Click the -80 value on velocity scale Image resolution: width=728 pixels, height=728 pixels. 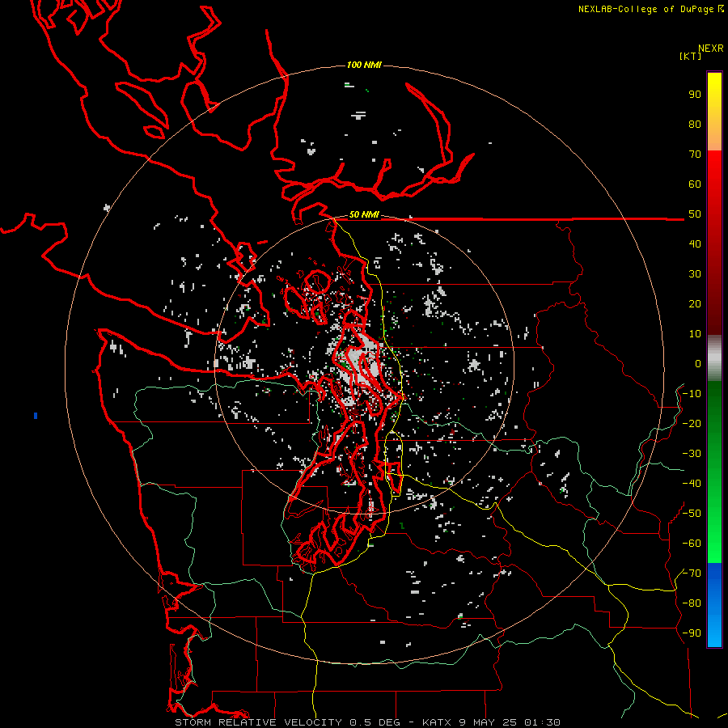pyautogui.click(x=692, y=603)
